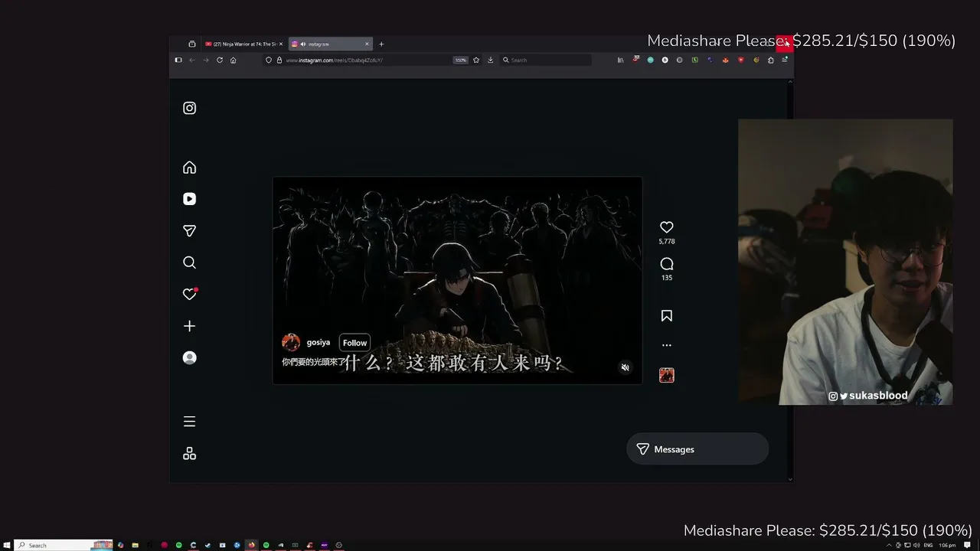This screenshot has width=980, height=551.
Task: Open the Messages floating panel
Action: (x=697, y=449)
